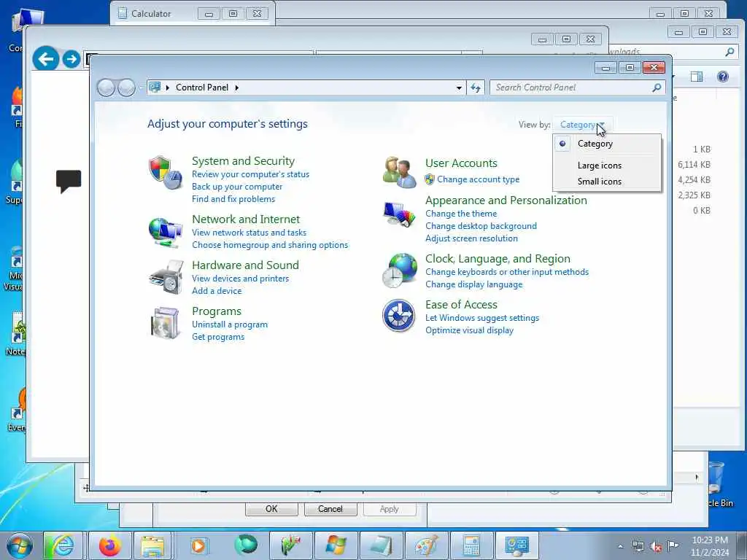Click View network status and tasks

point(249,233)
